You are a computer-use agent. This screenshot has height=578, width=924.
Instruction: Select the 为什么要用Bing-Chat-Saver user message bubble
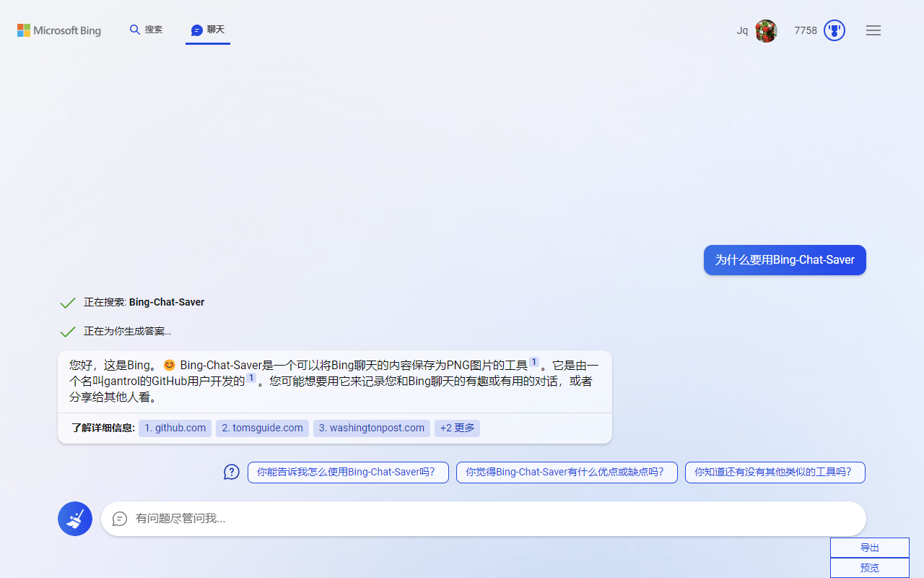coord(785,260)
